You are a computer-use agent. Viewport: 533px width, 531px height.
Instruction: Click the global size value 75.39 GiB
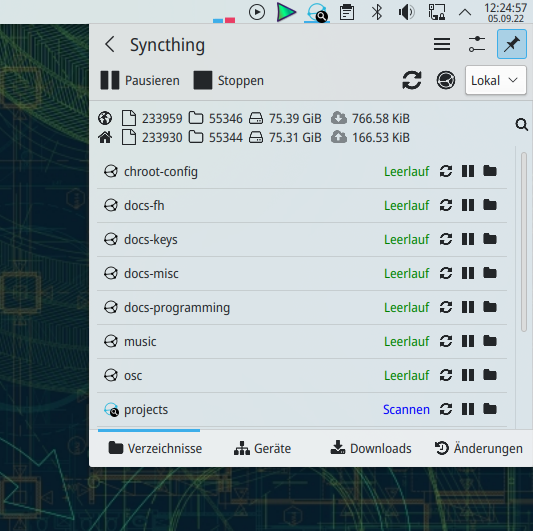point(295,118)
